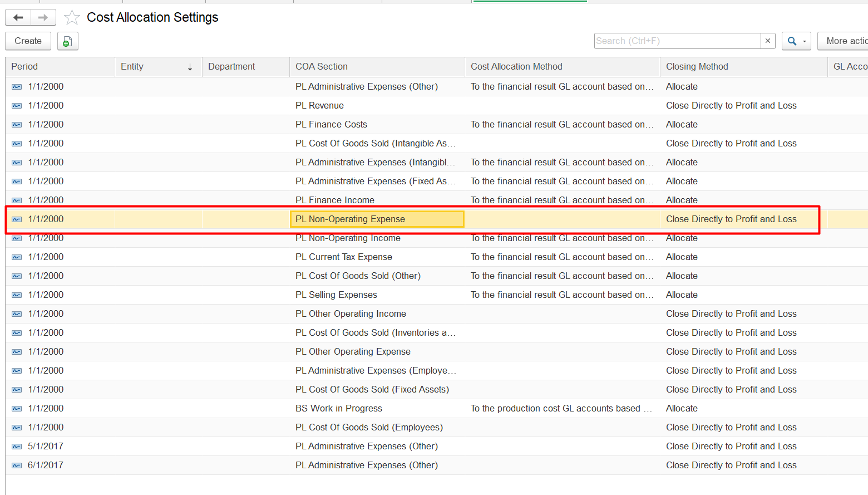Clear the search field with X icon
The image size is (868, 495).
768,41
